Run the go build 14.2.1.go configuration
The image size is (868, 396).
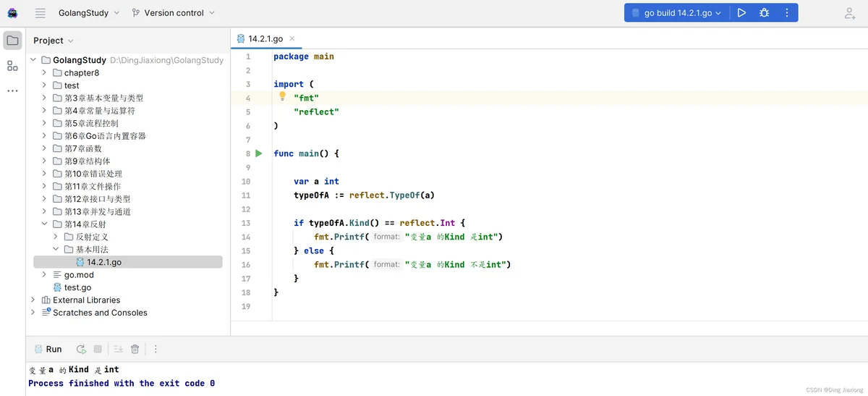coord(741,13)
